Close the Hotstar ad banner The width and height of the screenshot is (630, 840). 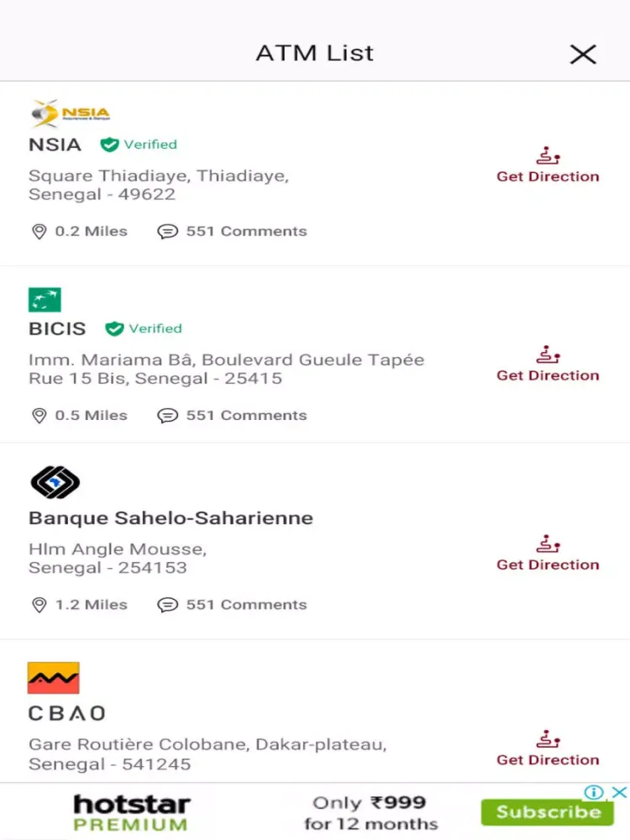(x=619, y=792)
